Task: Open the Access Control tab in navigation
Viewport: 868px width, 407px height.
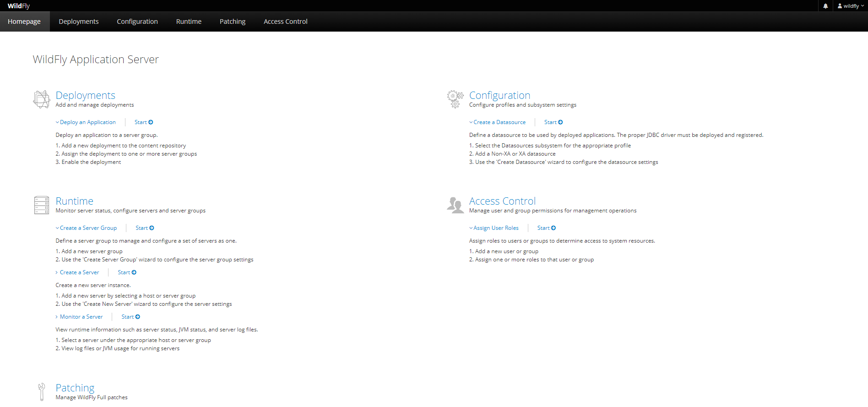Action: (286, 22)
